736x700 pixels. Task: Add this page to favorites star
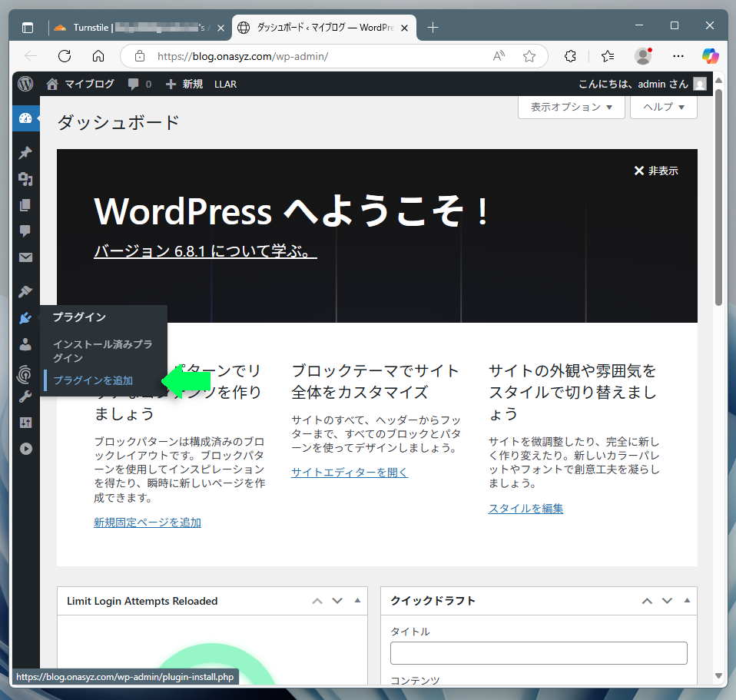tap(529, 56)
